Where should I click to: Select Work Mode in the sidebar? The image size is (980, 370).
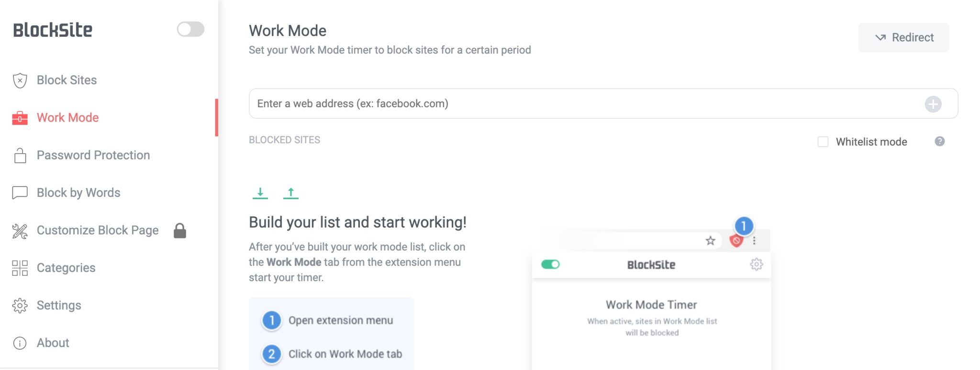67,117
